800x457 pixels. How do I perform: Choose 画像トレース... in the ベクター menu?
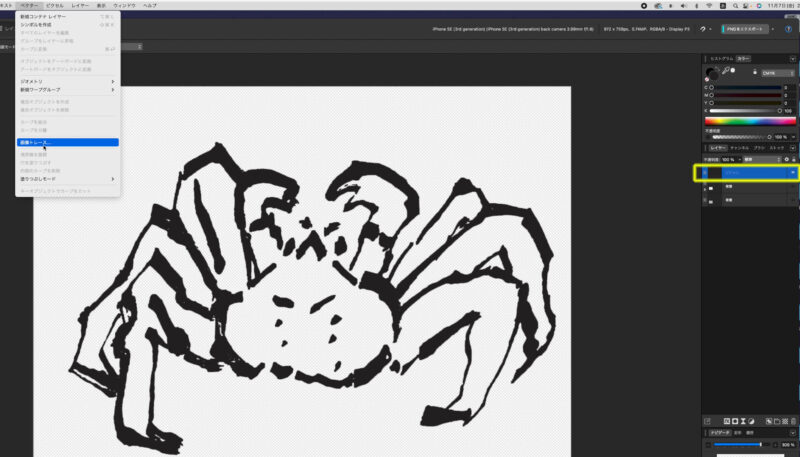click(x=68, y=142)
